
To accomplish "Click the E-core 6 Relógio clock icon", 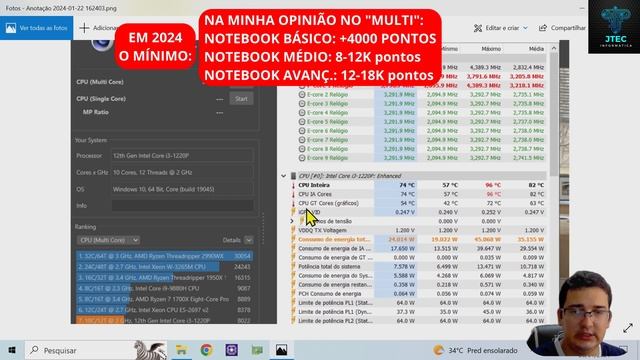I will 302,131.
